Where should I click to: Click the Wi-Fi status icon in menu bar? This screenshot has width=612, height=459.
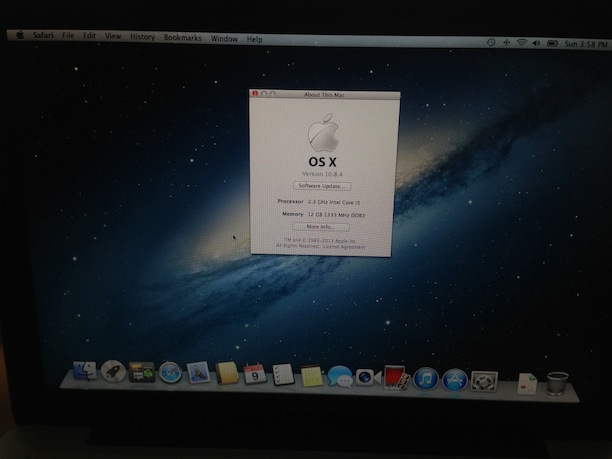[x=521, y=42]
